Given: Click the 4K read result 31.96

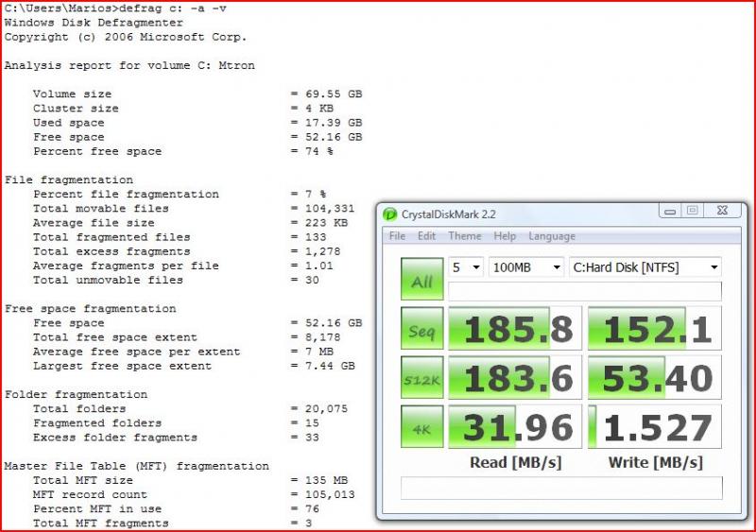Looking at the screenshot, I should tap(515, 426).
